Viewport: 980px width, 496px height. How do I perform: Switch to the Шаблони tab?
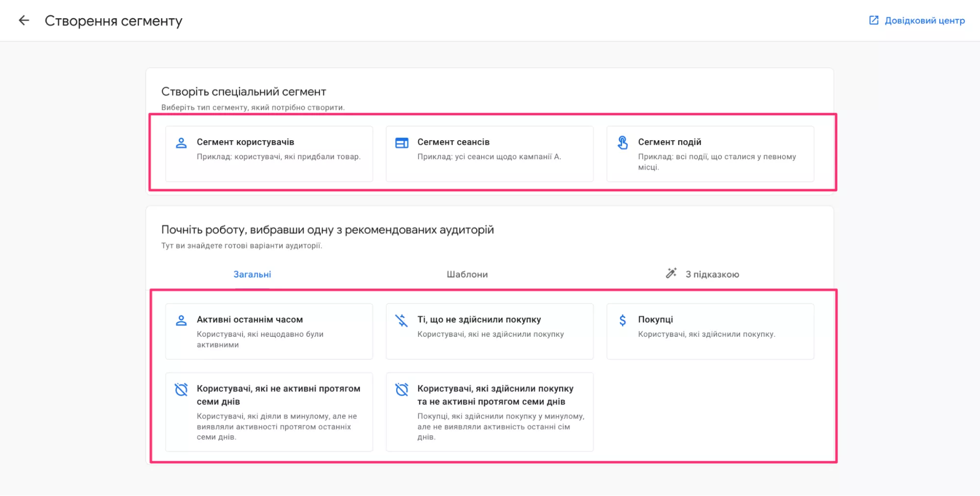pos(466,274)
